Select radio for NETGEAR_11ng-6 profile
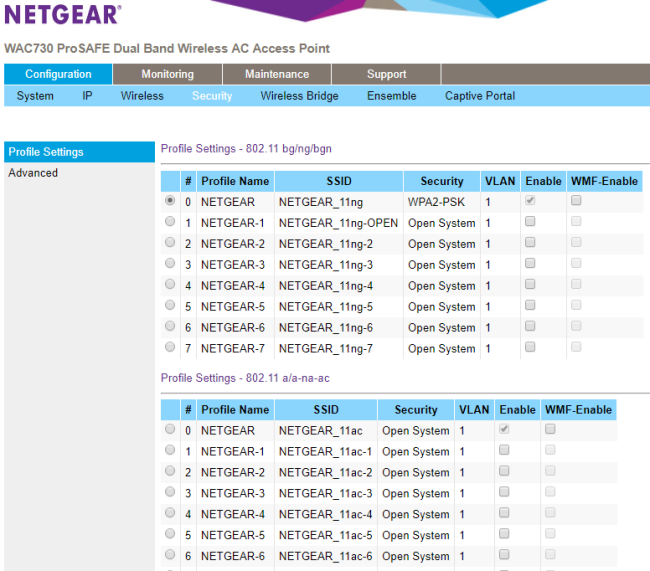 (x=170, y=326)
